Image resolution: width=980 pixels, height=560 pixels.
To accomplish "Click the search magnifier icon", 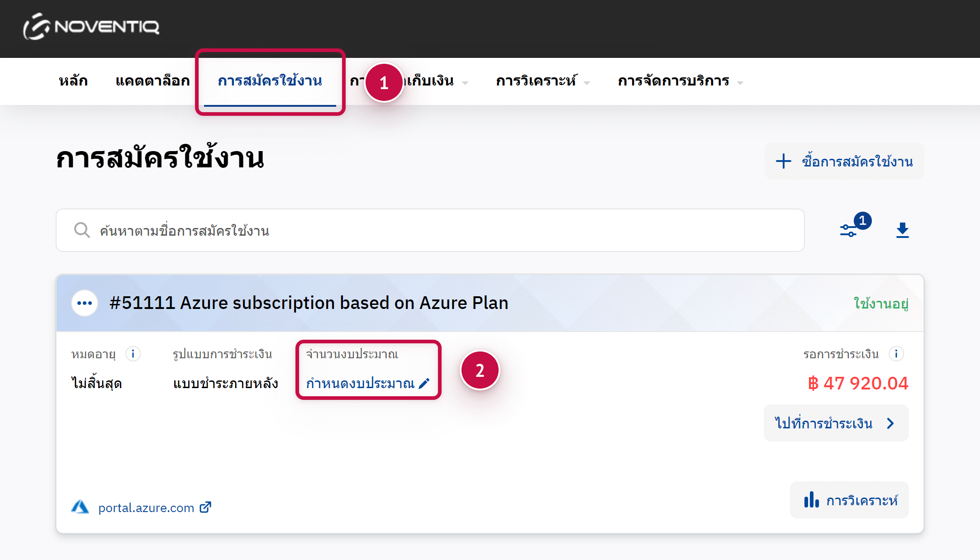I will [82, 230].
